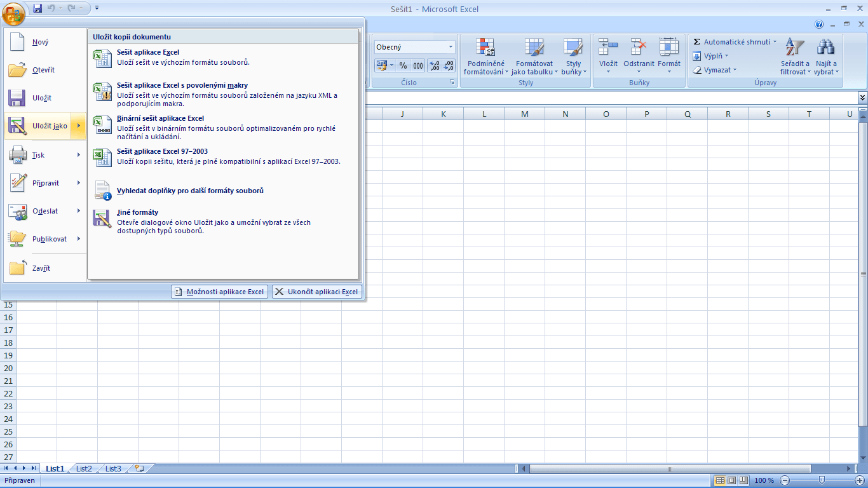
Task: Select List1 sheet tab
Action: pos(55,468)
